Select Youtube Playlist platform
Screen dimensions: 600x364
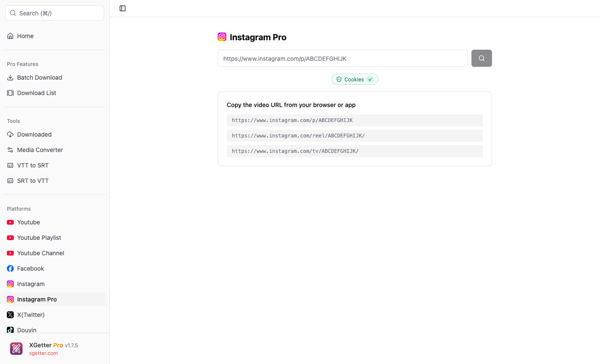coord(54,238)
